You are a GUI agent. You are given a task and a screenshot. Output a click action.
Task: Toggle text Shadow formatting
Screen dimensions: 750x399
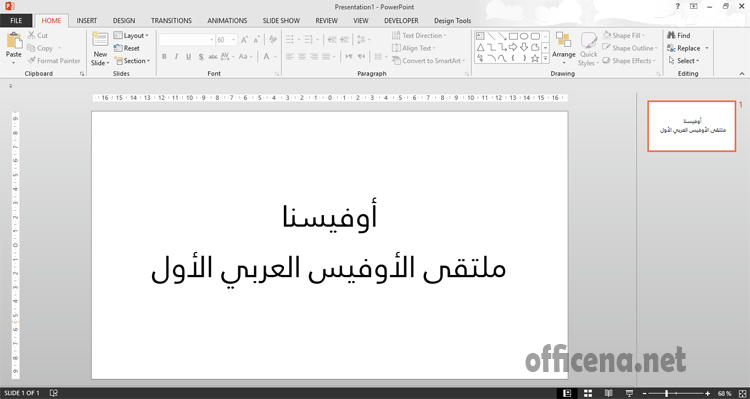[201, 56]
